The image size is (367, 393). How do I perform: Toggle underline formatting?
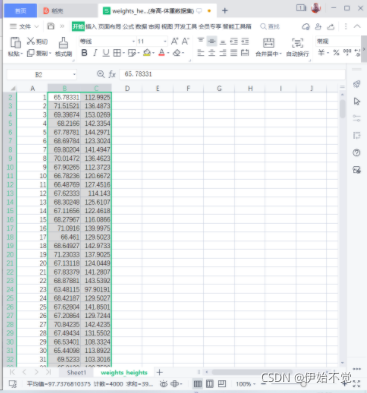[106, 53]
